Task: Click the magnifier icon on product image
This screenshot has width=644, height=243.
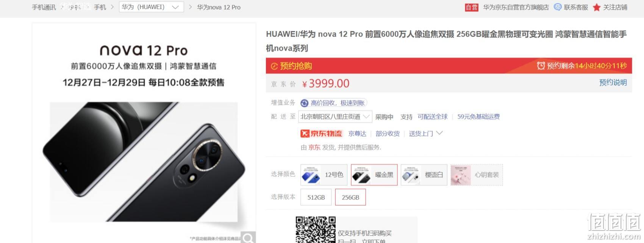Action: [249, 237]
